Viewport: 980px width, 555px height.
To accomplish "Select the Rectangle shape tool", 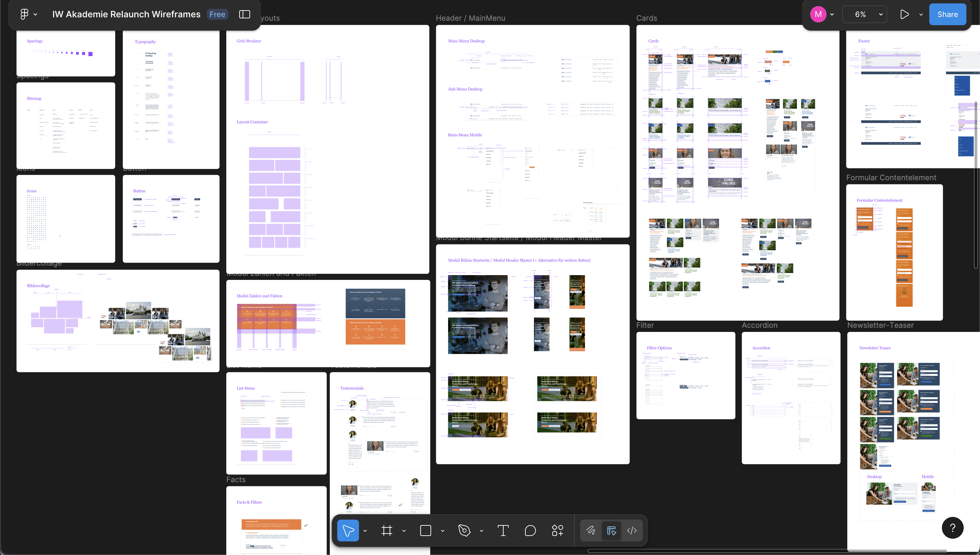I will [426, 530].
